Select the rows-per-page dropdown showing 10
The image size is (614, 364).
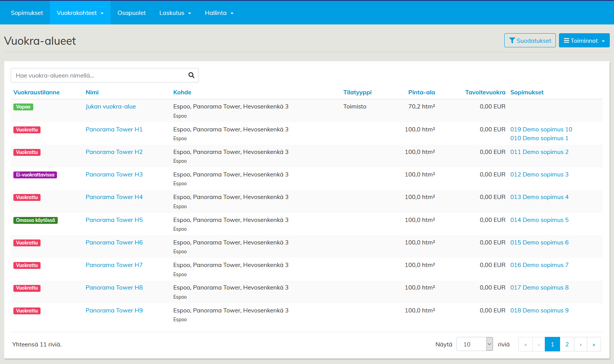coord(474,344)
